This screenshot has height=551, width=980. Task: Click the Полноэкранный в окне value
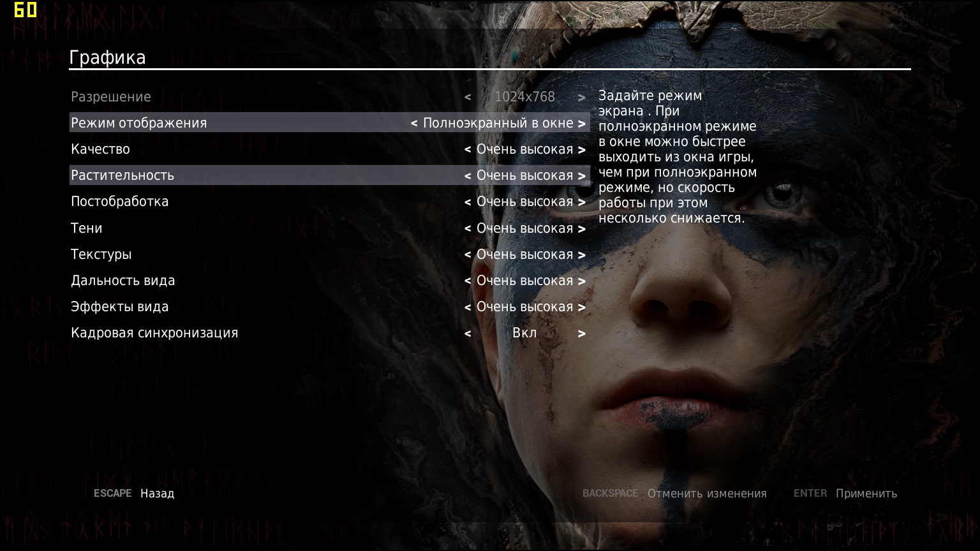498,123
